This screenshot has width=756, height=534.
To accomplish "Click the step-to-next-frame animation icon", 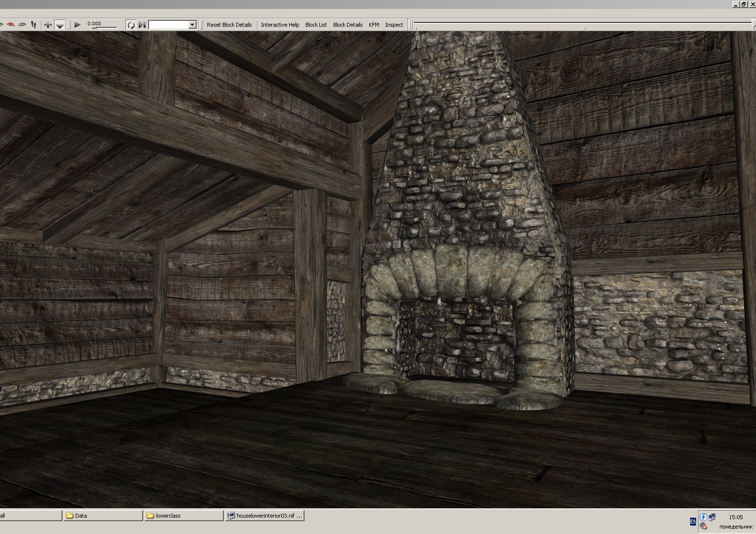I will 142,24.
